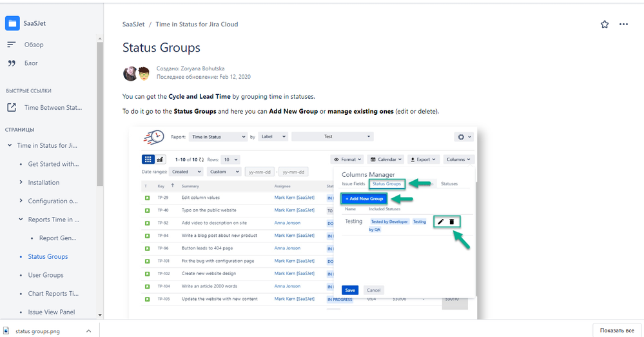Open the Reports Time in ... page

coord(54,220)
